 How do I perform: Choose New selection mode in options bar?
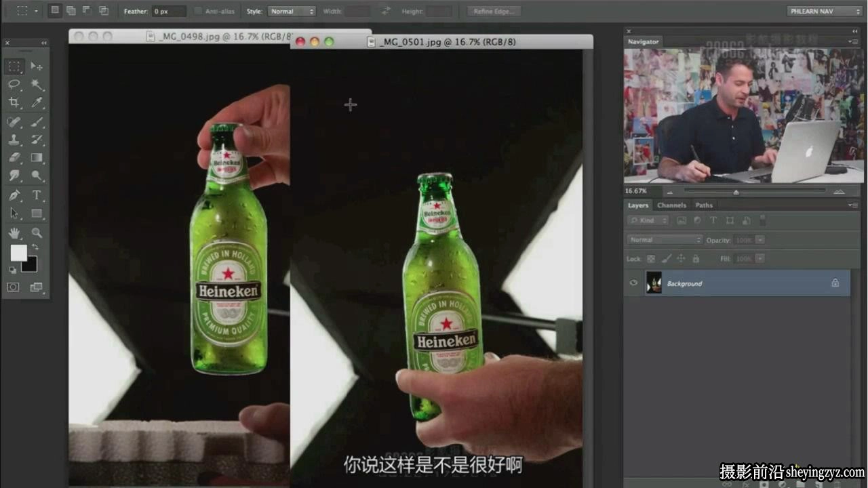(55, 11)
